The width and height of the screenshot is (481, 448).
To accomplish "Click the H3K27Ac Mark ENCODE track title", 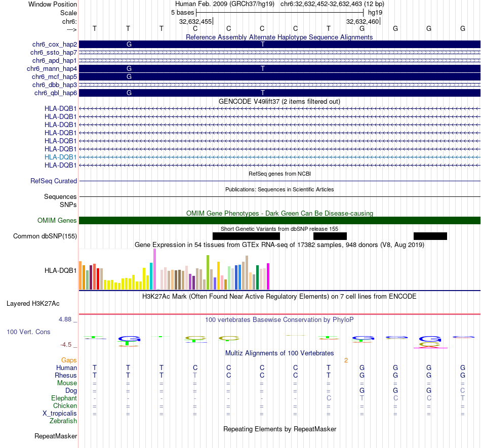I will point(279,297).
